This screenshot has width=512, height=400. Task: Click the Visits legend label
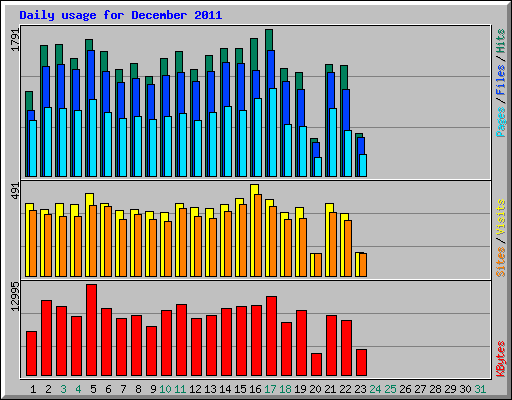click(x=500, y=218)
